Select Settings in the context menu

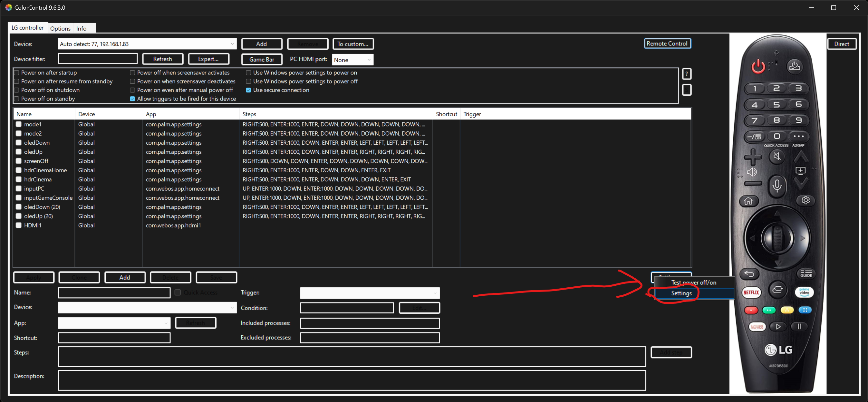681,293
